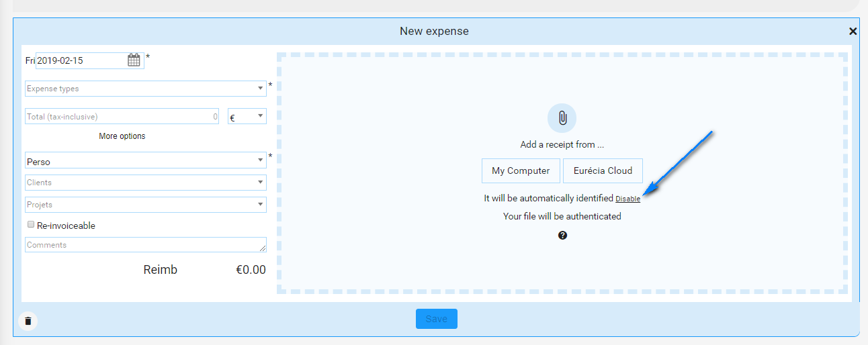This screenshot has height=345, width=868.
Task: Click 'Your file will be authenticated' text
Action: 562,216
